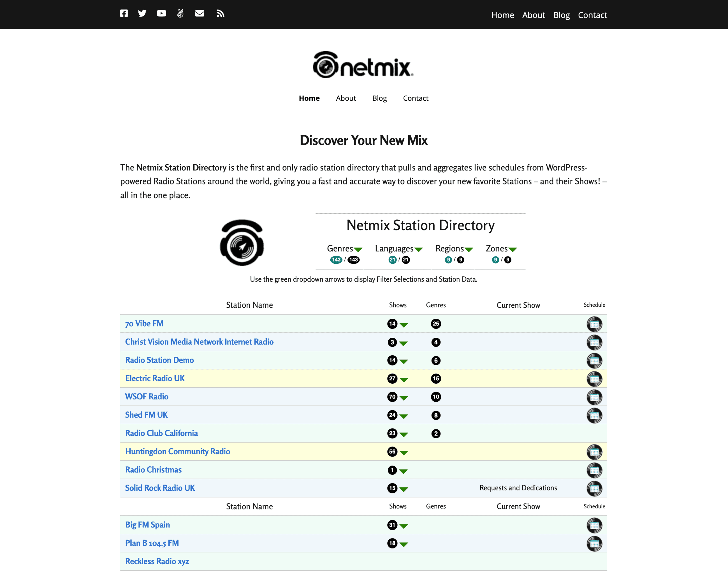Open the RSS feed icon
728x574 pixels.
click(220, 13)
